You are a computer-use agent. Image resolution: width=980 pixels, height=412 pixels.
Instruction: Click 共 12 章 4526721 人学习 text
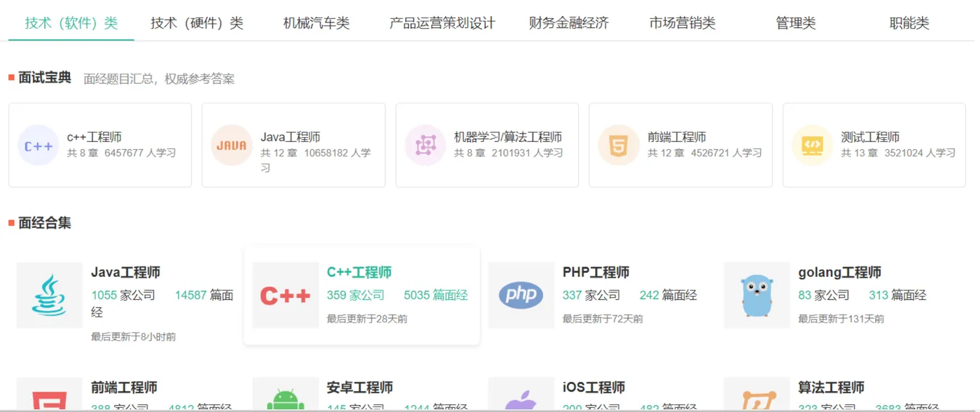pos(705,152)
